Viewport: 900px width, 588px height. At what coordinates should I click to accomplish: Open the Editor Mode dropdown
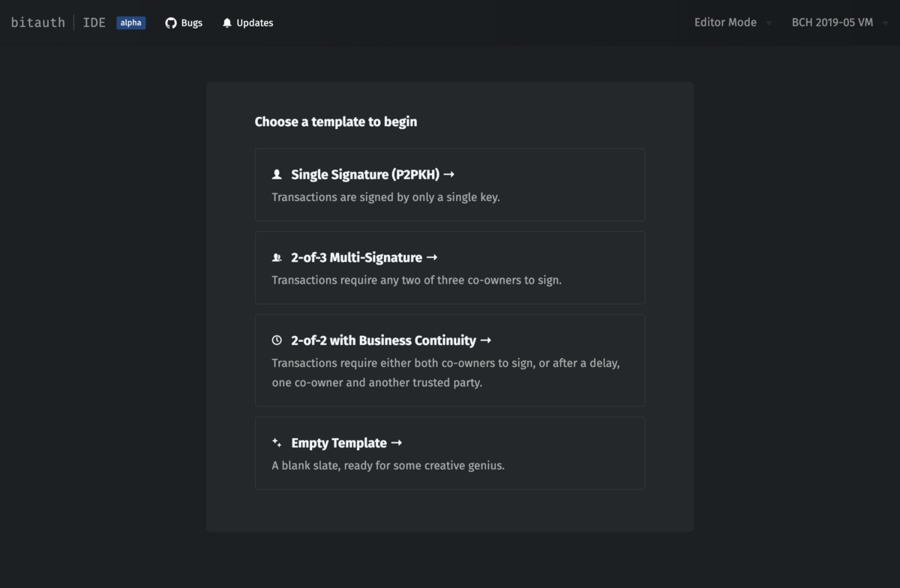pyautogui.click(x=725, y=22)
